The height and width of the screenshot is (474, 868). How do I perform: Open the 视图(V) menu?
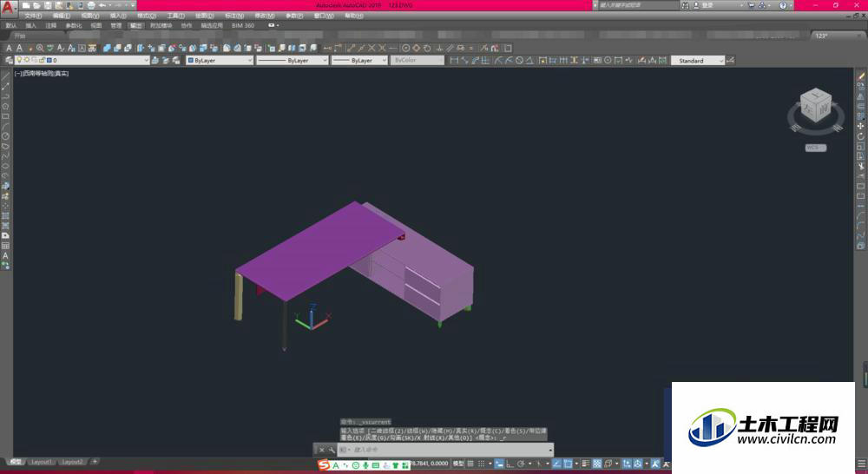(x=90, y=16)
